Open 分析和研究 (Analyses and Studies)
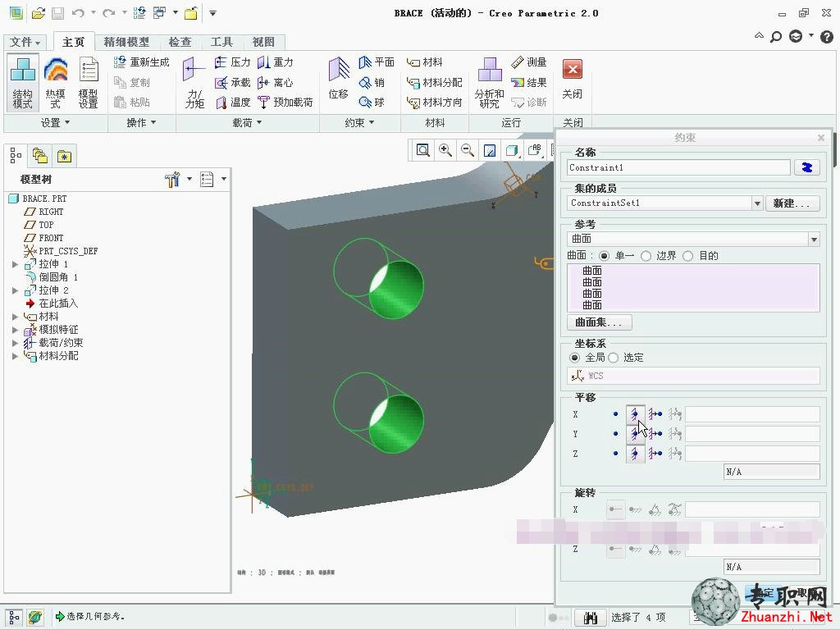Viewport: 840px width, 630px height. click(x=489, y=83)
